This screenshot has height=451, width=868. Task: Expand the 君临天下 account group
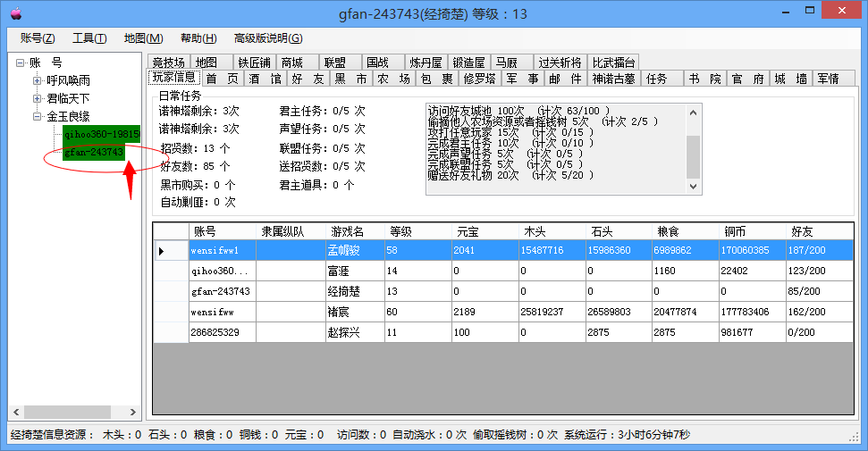tap(38, 98)
